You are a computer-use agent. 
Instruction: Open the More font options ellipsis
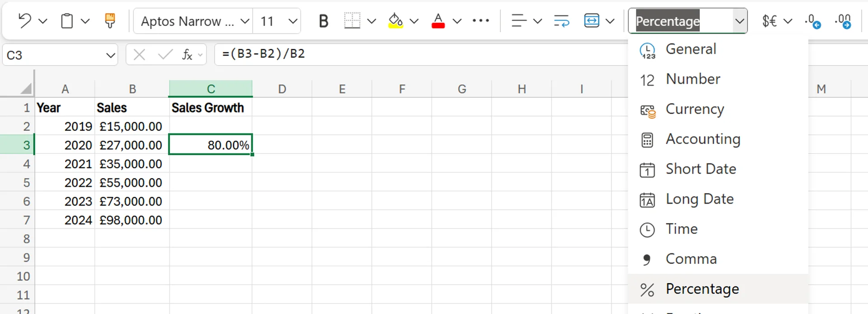(481, 21)
